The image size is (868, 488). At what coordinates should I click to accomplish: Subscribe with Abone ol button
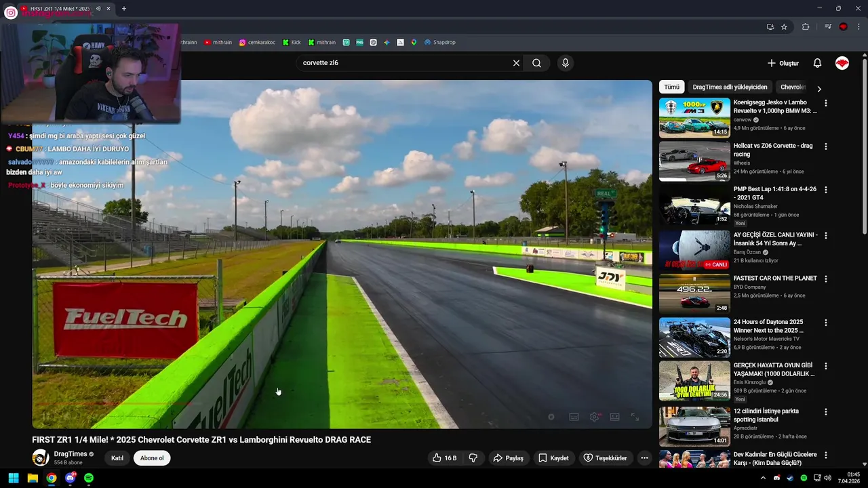152,458
